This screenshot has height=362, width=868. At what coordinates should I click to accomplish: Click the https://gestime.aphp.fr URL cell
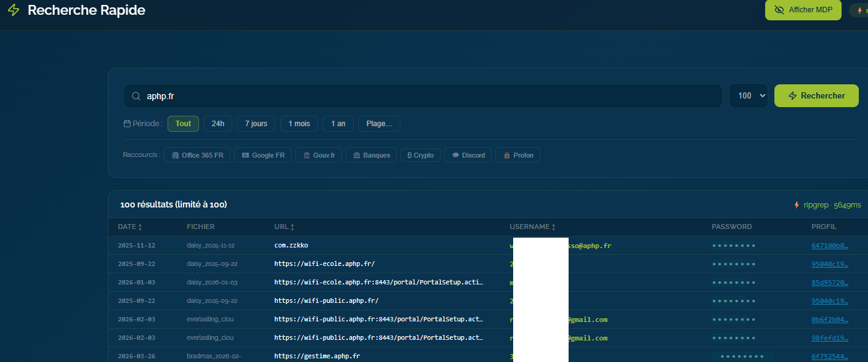click(317, 356)
